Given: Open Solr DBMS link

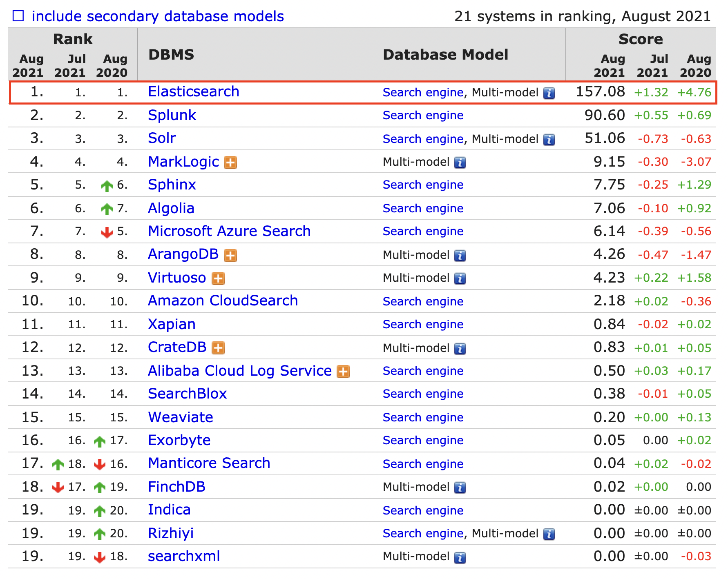Looking at the screenshot, I should pos(162,138).
